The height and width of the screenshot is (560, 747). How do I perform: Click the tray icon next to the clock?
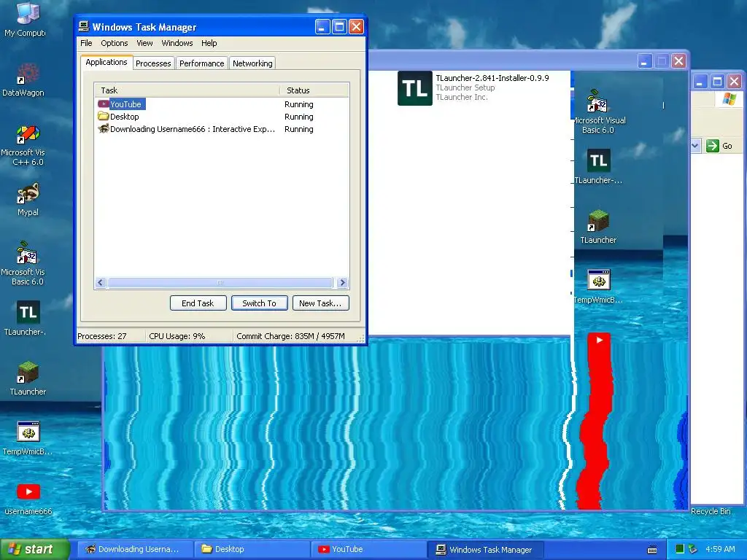tap(693, 549)
